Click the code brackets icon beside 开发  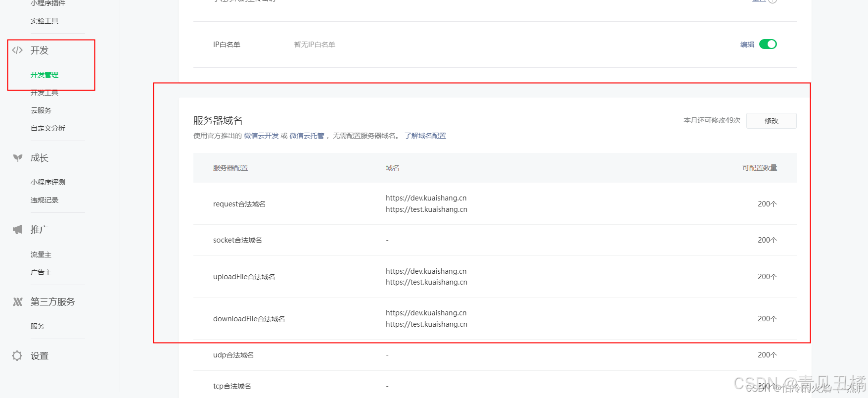point(17,50)
